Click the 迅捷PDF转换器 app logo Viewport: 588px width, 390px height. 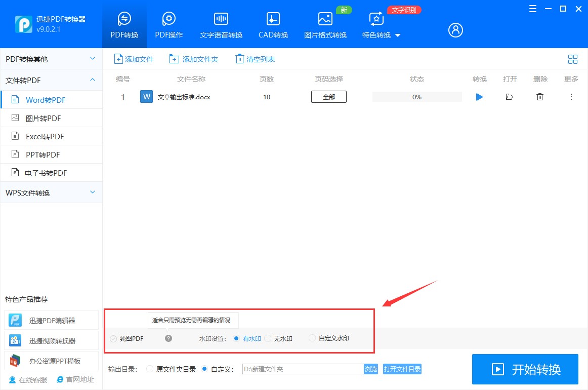[23, 24]
